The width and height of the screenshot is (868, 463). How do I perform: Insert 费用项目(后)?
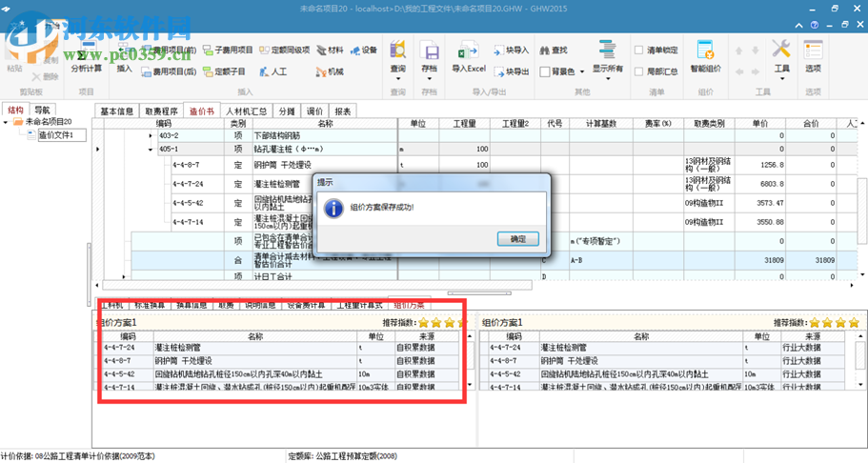tap(169, 71)
